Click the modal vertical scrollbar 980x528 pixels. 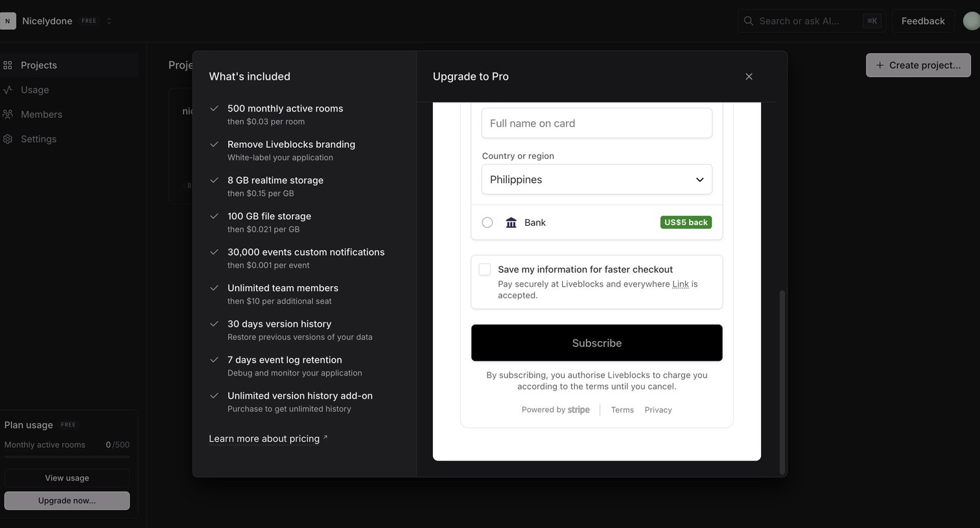coord(782,383)
